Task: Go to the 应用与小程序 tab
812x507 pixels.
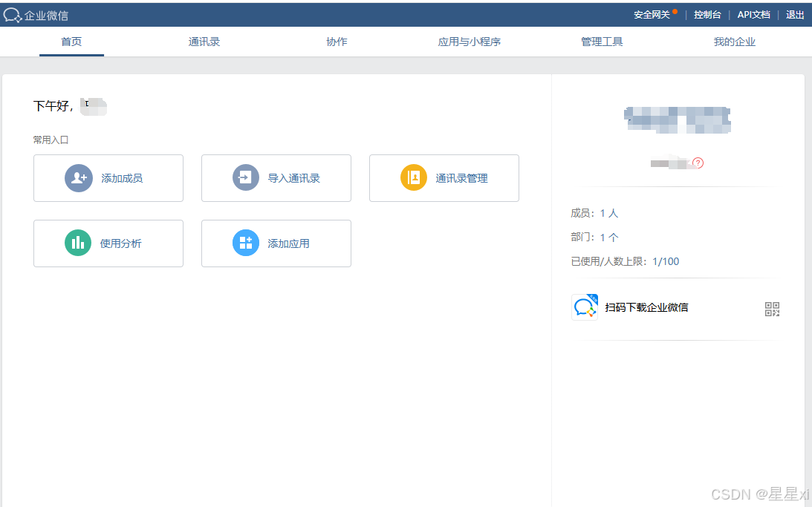Action: click(x=470, y=42)
